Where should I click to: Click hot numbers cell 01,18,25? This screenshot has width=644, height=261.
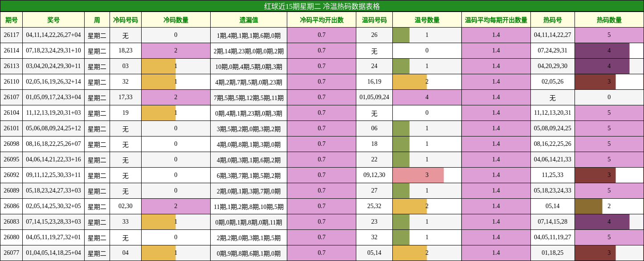553,253
